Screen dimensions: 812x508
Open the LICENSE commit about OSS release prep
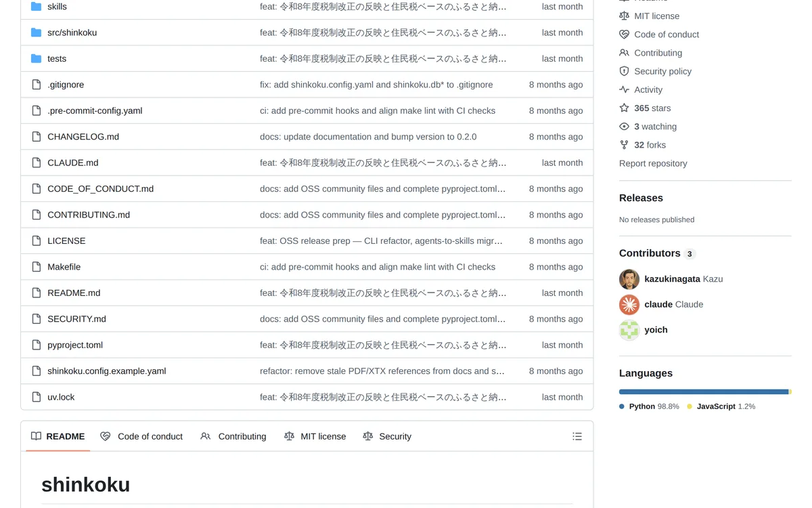click(382, 241)
